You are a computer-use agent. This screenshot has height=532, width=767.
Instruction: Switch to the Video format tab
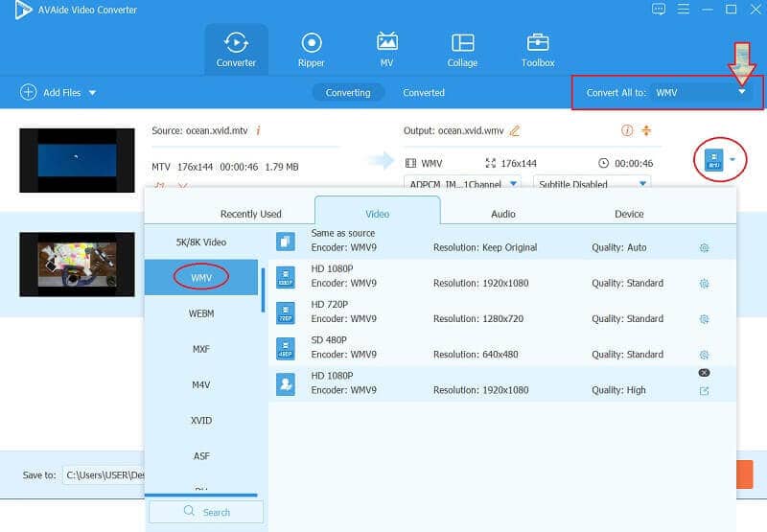[377, 213]
